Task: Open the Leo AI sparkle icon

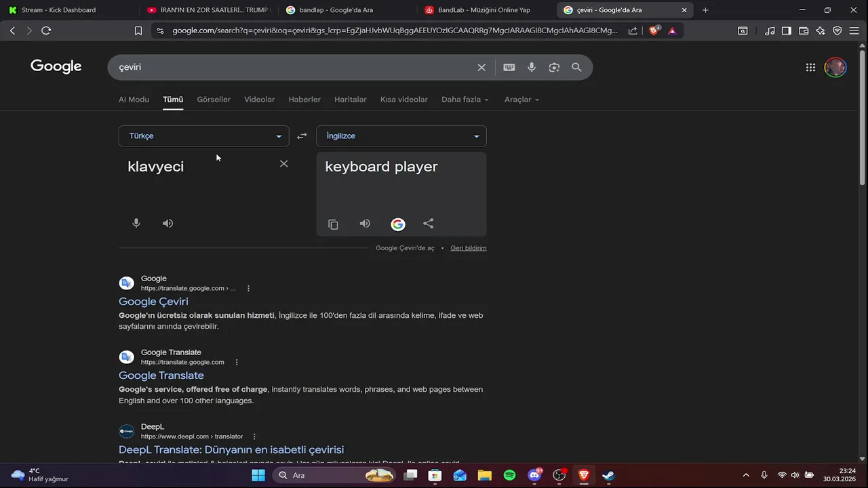Action: [x=821, y=30]
